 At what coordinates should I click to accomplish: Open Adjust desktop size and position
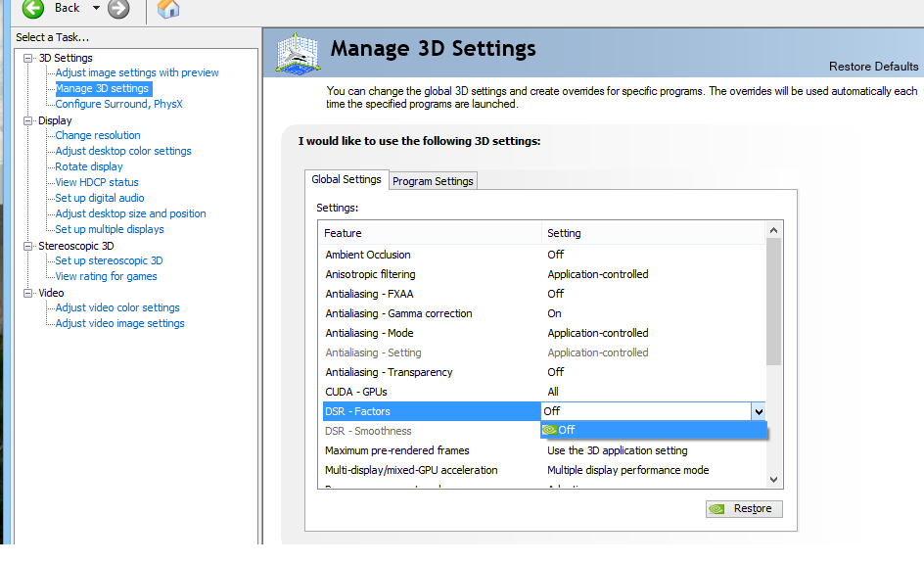tap(130, 213)
